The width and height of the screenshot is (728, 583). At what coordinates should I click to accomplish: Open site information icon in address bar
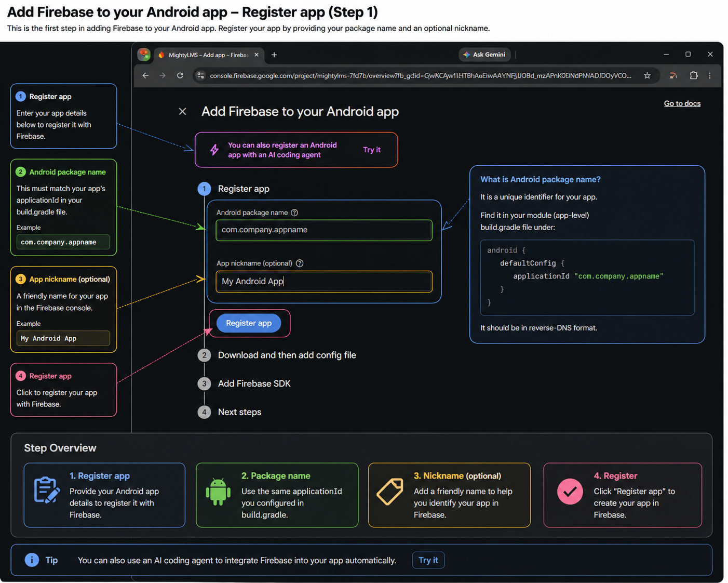click(200, 75)
